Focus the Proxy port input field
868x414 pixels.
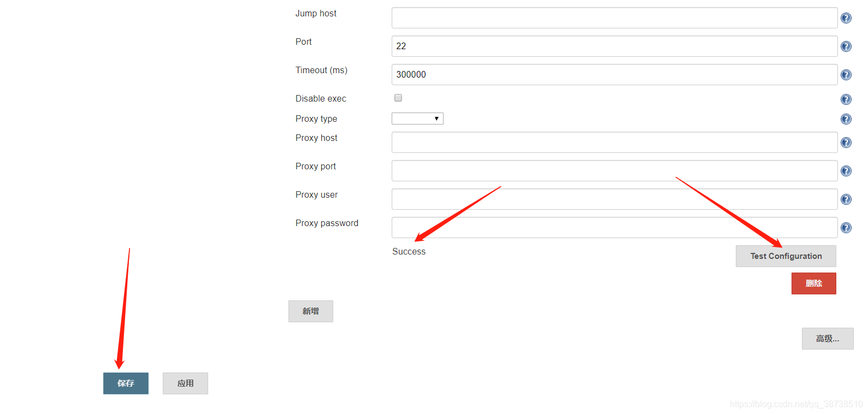pos(615,171)
